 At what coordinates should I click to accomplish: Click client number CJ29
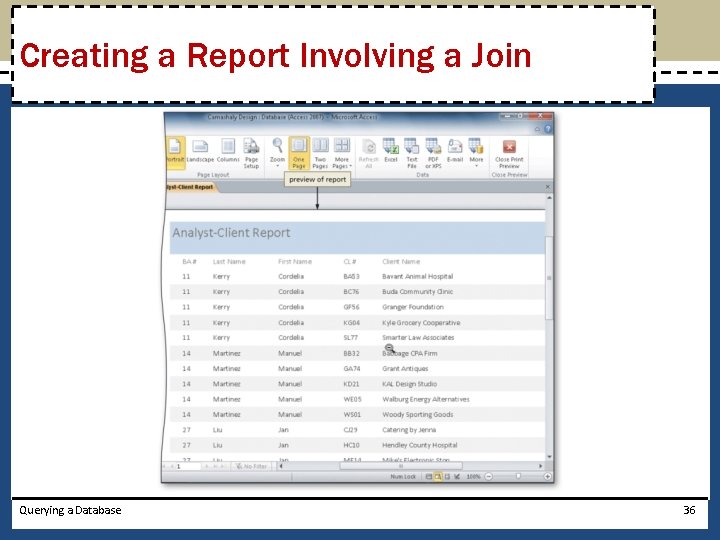click(x=350, y=430)
